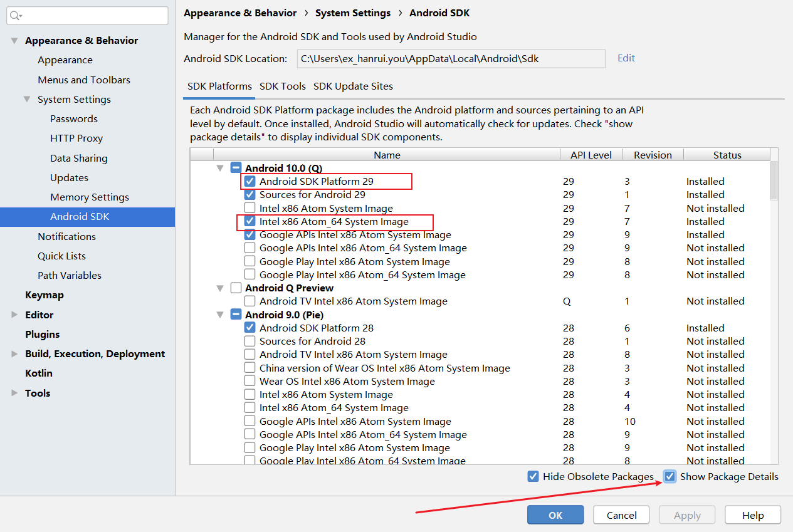Open Appearance settings page
Screen dimensions: 793x532
[65, 60]
